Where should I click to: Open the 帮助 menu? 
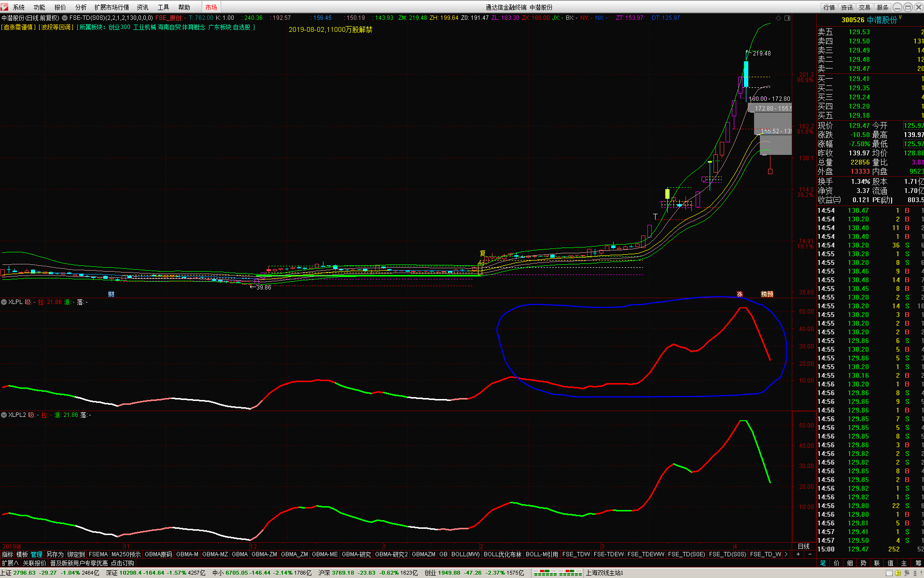click(184, 7)
